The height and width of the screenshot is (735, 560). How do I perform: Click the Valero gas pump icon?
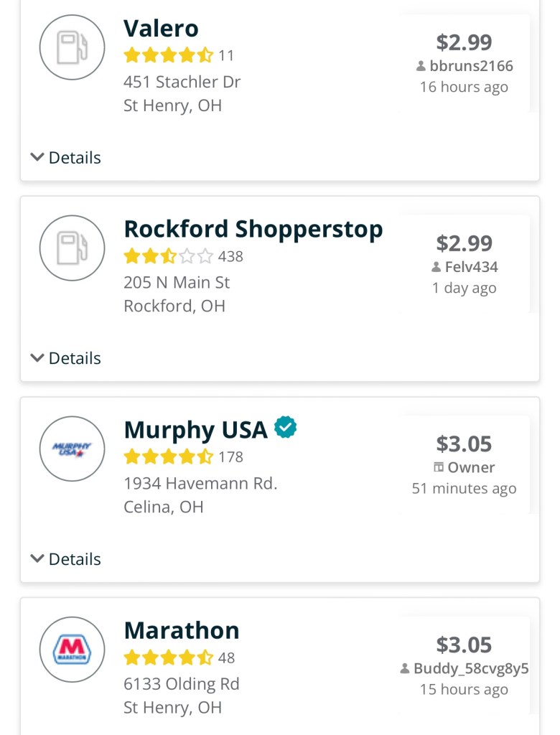(72, 47)
